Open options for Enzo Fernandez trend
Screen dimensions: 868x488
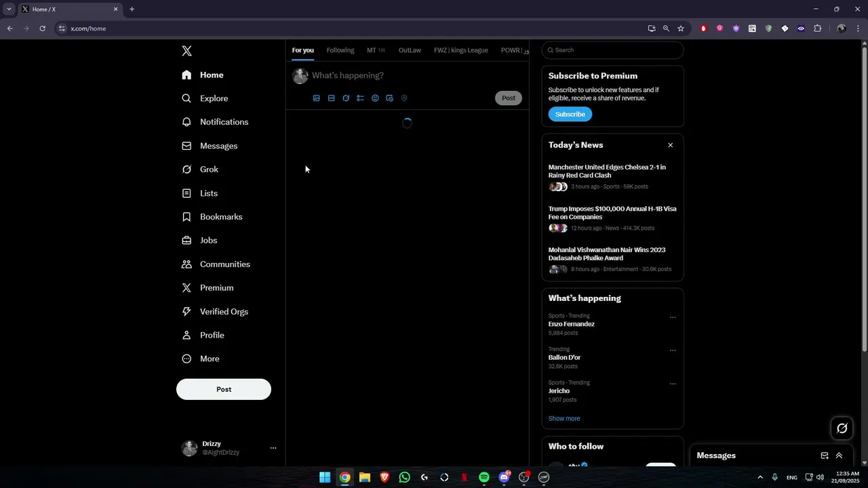point(673,317)
